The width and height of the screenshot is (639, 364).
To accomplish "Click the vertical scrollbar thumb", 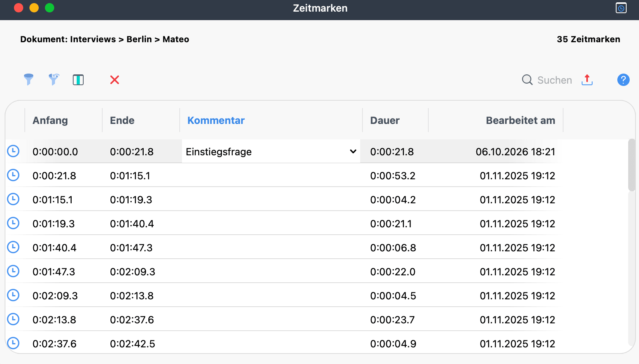I will click(632, 165).
